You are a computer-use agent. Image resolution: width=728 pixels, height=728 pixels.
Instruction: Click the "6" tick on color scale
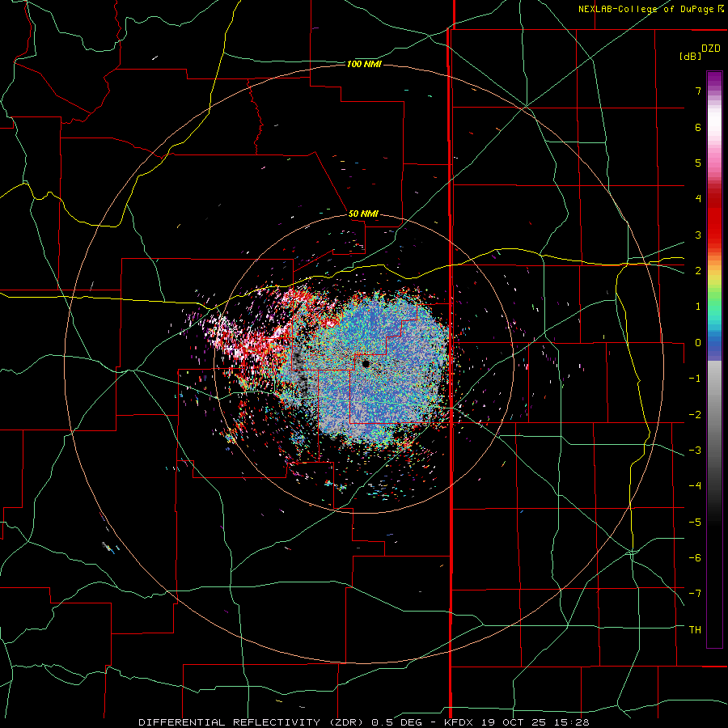tap(698, 127)
